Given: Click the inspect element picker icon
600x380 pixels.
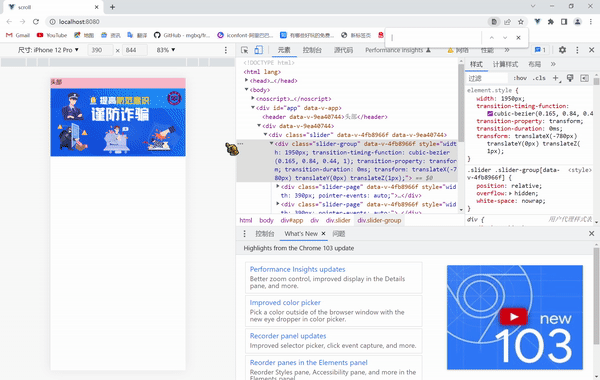Looking at the screenshot, I should pos(245,50).
